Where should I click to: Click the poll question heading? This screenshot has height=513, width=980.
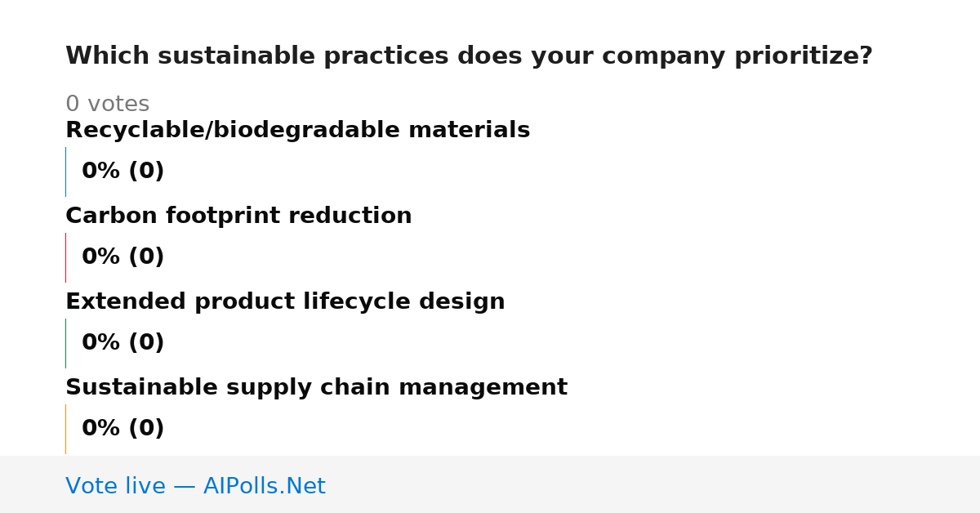click(469, 56)
